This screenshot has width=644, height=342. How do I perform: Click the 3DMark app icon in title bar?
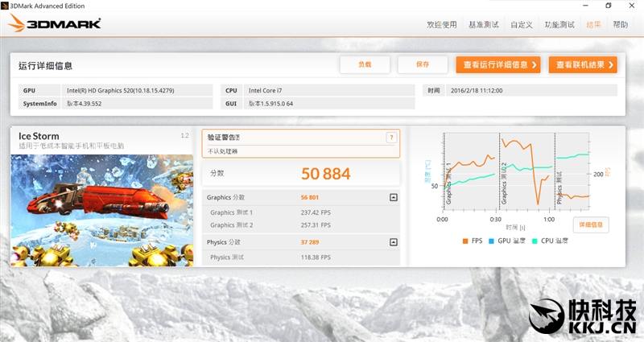coord(5,6)
